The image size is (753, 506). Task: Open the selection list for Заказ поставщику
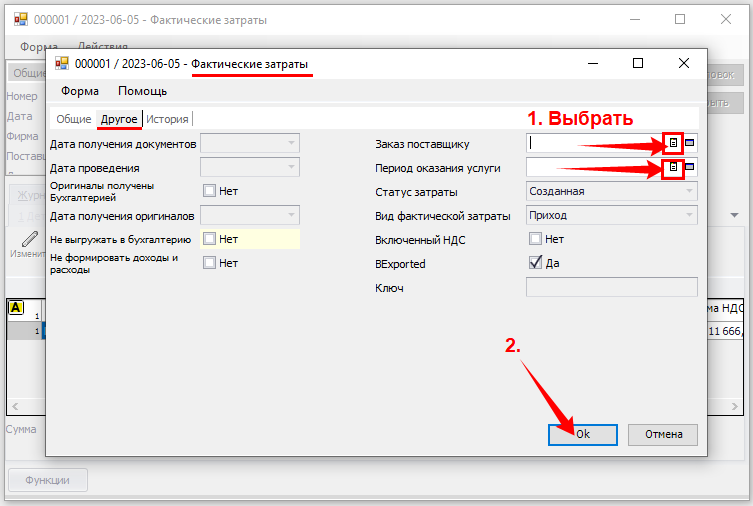click(674, 143)
